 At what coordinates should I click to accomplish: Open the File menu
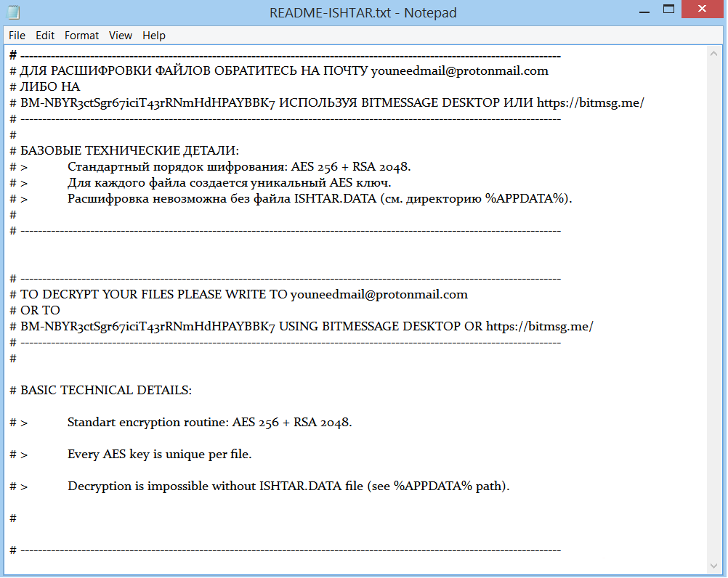tap(17, 36)
